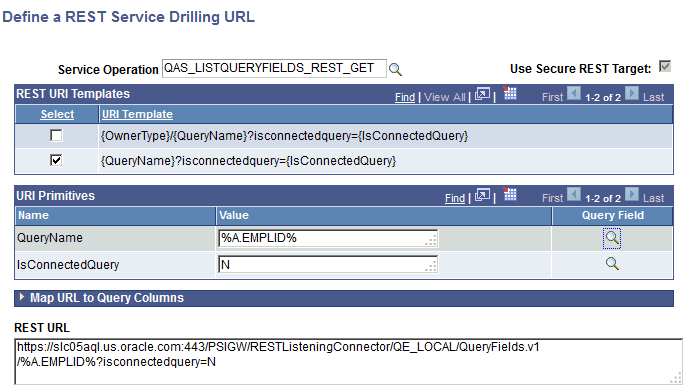Uncheck the {QueryName}?isconnectedquery template checkbox
The image size is (686, 391).
tap(56, 160)
